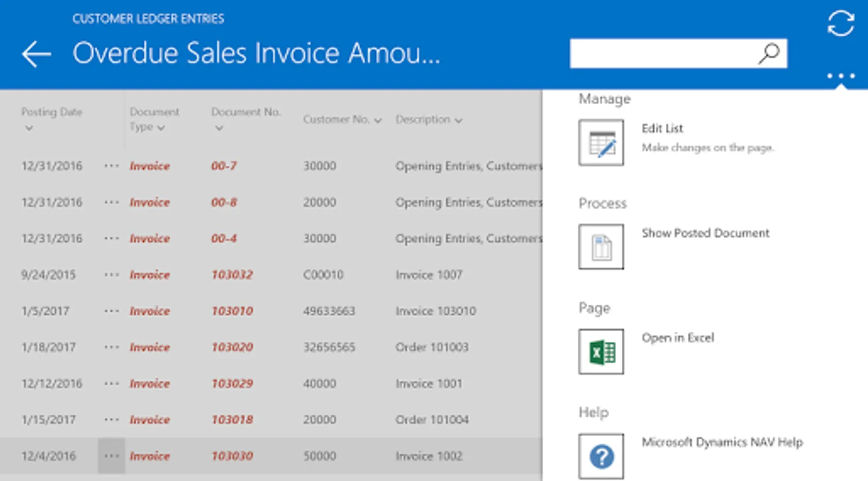Screen dimensions: 868x481
Task: Click the Microsoft Dynamics NAV Help icon
Action: click(601, 456)
